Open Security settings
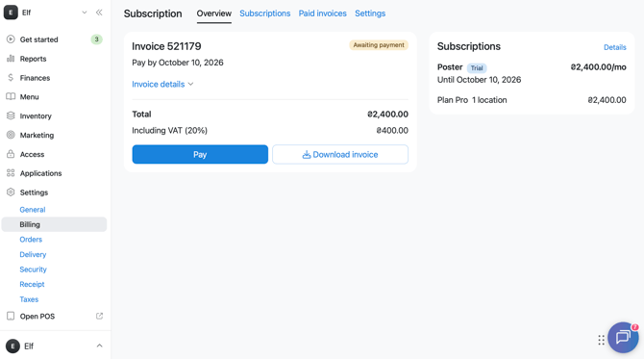This screenshot has height=359, width=644. click(x=34, y=269)
